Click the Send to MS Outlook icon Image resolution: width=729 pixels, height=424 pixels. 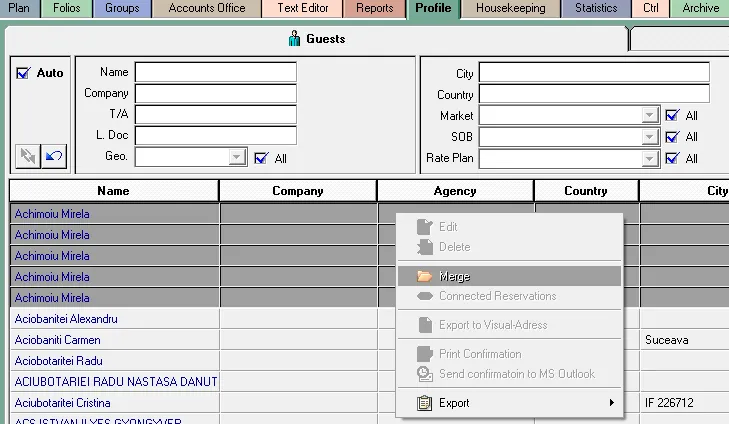pyautogui.click(x=424, y=374)
